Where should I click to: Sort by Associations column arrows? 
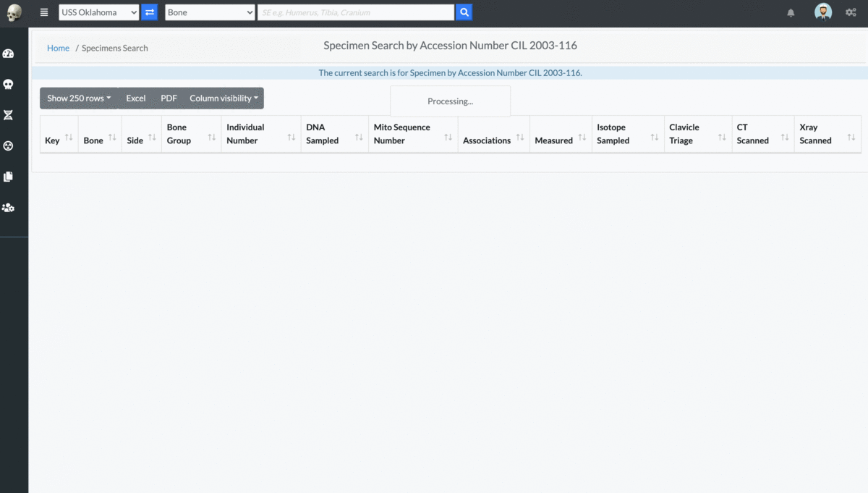coord(520,138)
